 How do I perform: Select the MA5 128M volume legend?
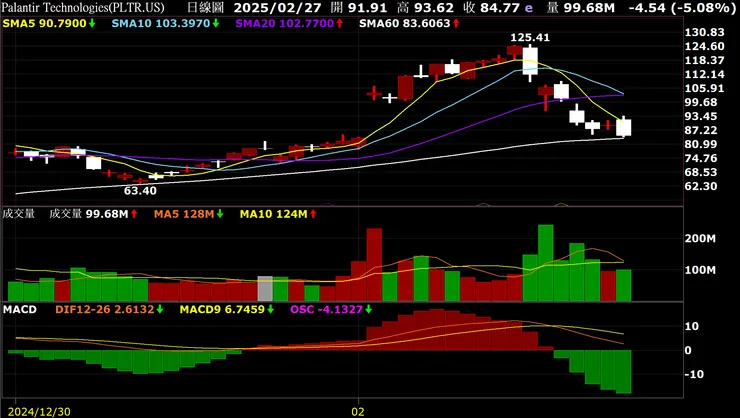[x=188, y=214]
